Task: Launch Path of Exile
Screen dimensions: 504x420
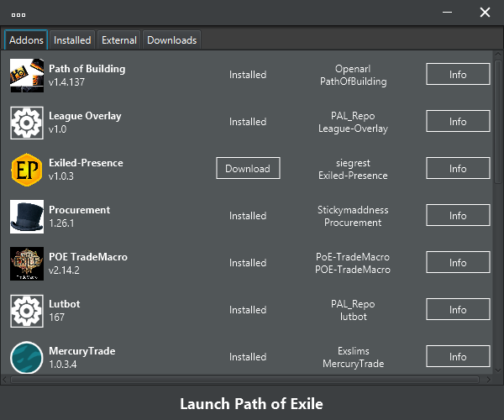Action: (x=251, y=403)
